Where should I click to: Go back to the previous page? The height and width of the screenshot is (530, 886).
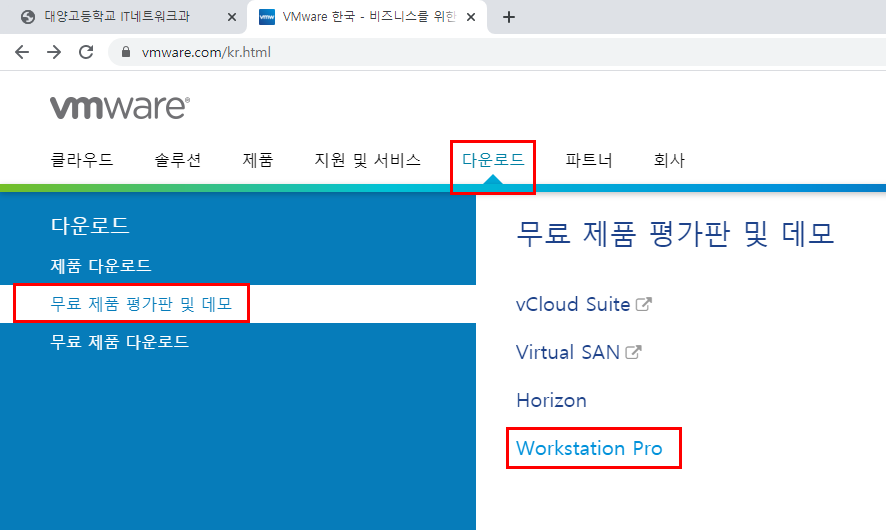coord(21,52)
